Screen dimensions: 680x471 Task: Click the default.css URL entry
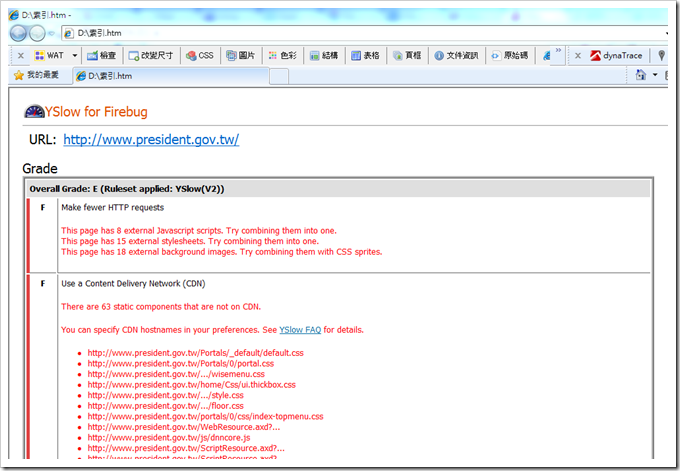(x=196, y=353)
